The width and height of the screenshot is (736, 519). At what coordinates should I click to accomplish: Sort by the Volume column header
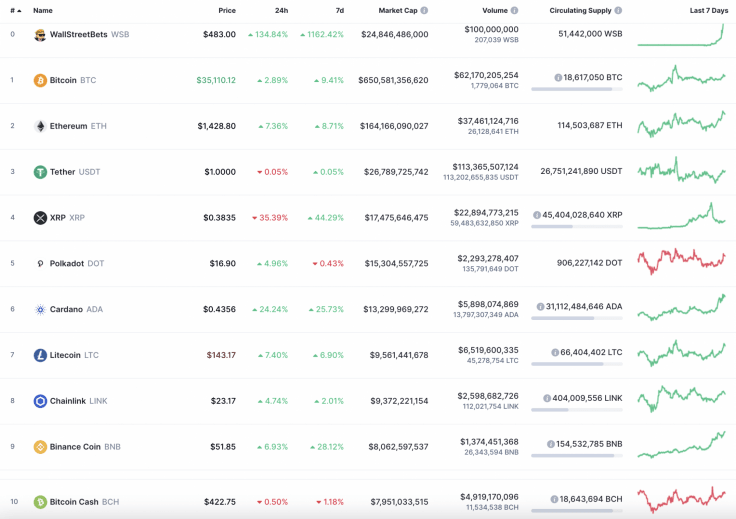tap(494, 10)
